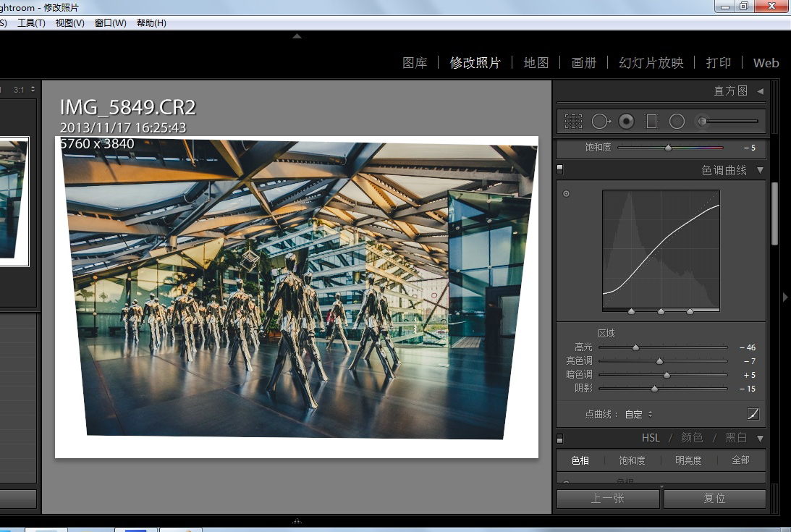Select the 色相 tab in HSL
Screen dimensions: 791x532
pyautogui.click(x=580, y=460)
